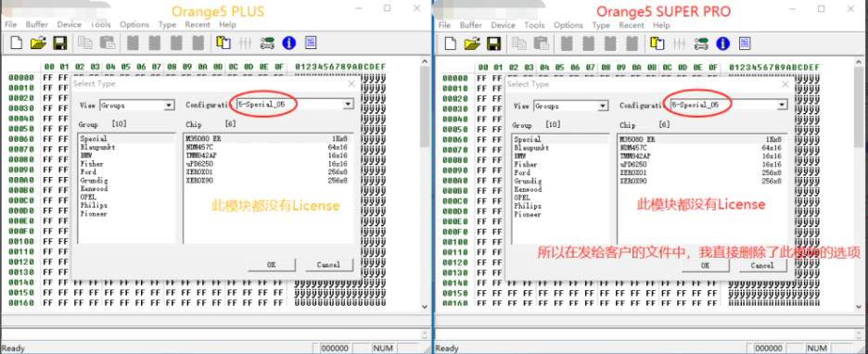This screenshot has width=868, height=354.
Task: Select uPD6250 chip in Orange5 PLUS dialog
Action: click(267, 164)
